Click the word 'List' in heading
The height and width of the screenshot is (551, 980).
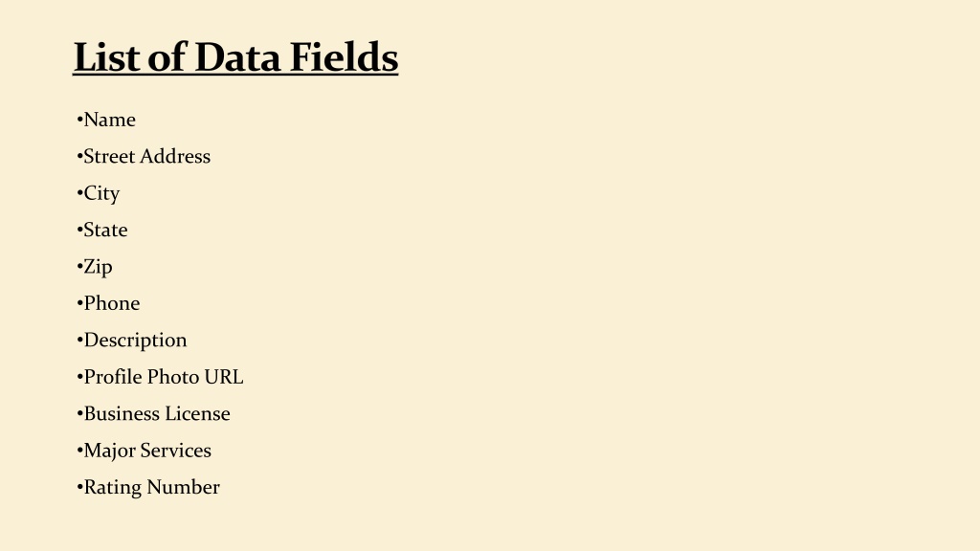pos(106,57)
